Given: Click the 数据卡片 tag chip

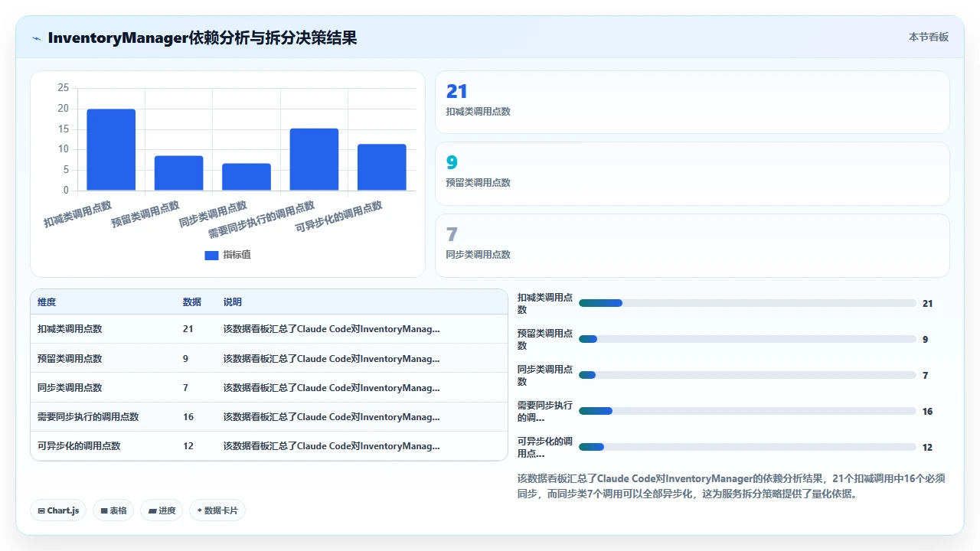Looking at the screenshot, I should click(x=217, y=510).
